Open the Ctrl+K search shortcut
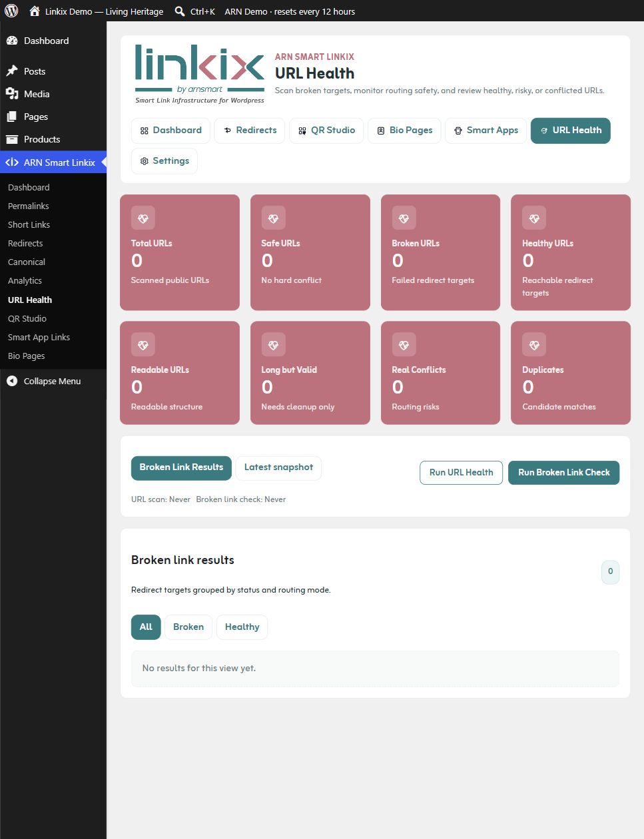The height and width of the screenshot is (839, 644). (x=194, y=11)
